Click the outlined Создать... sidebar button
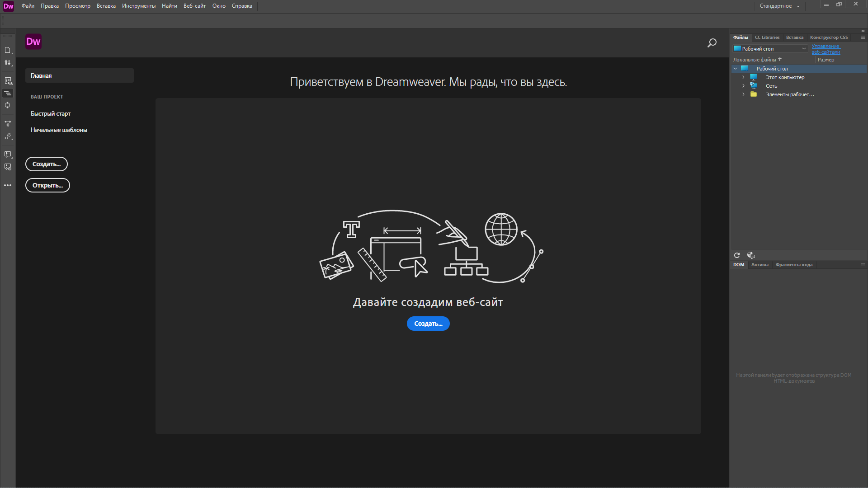The image size is (868, 488). click(x=47, y=164)
